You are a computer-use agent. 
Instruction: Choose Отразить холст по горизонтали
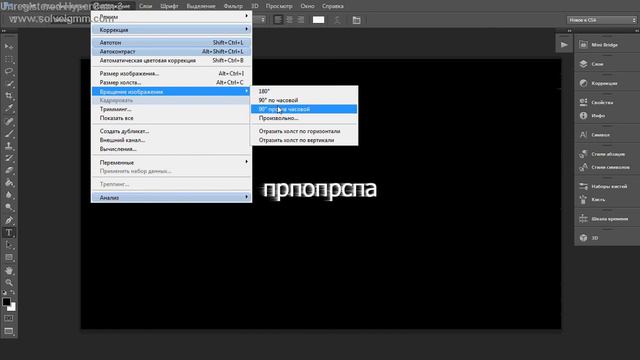coord(304,131)
